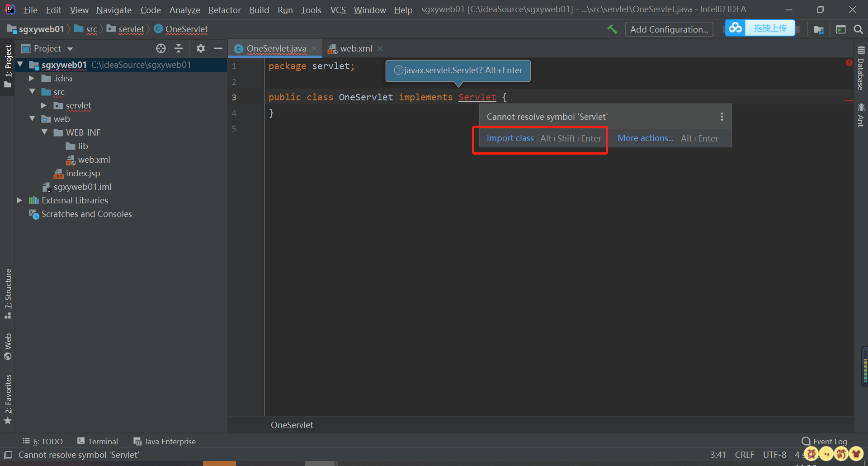Screen dimensions: 868x466
Task: Collapse all nodes using the collapse icon
Action: tap(179, 48)
